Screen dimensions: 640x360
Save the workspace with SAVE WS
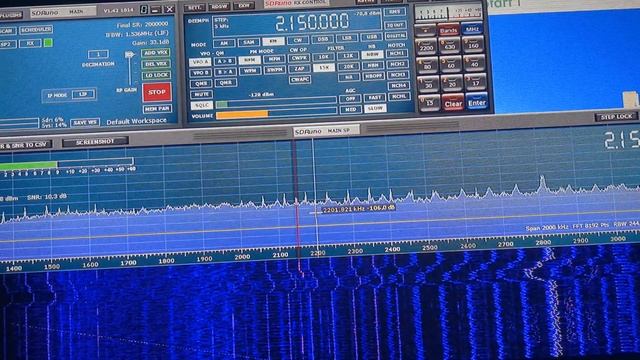[x=85, y=123]
